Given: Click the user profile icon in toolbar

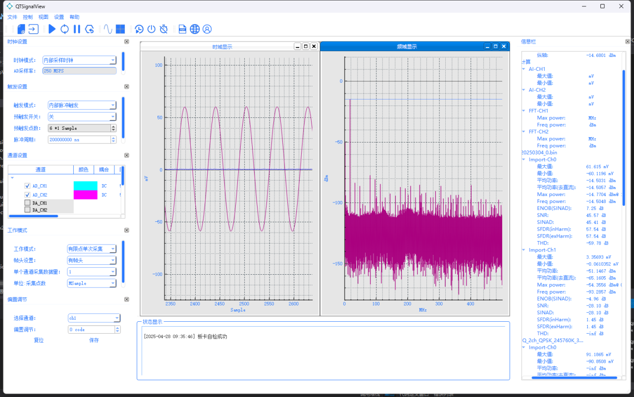Looking at the screenshot, I should [207, 29].
